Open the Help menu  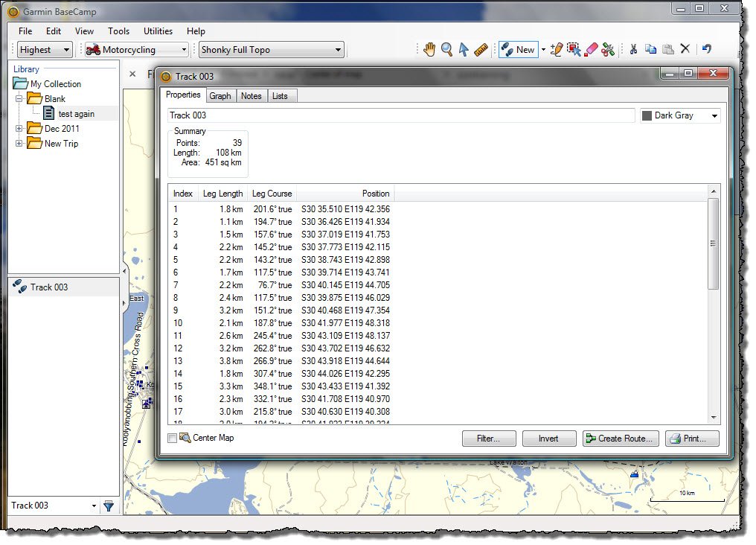pos(196,31)
